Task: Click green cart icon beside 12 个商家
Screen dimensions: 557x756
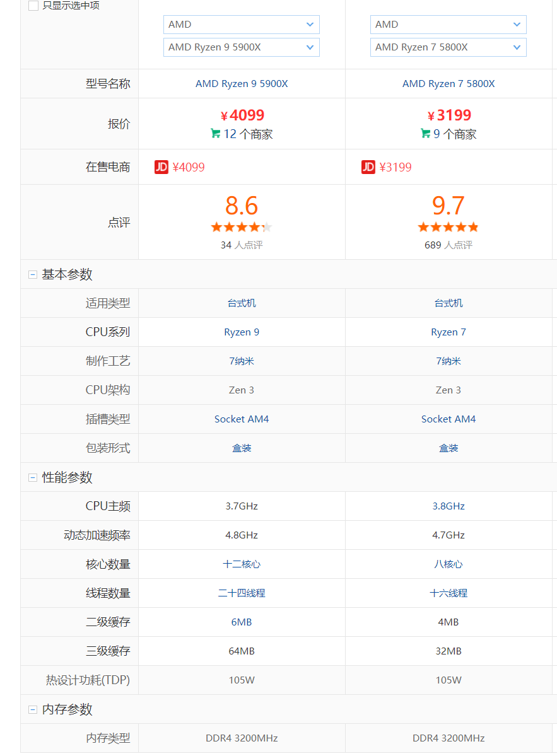Action: 216,134
